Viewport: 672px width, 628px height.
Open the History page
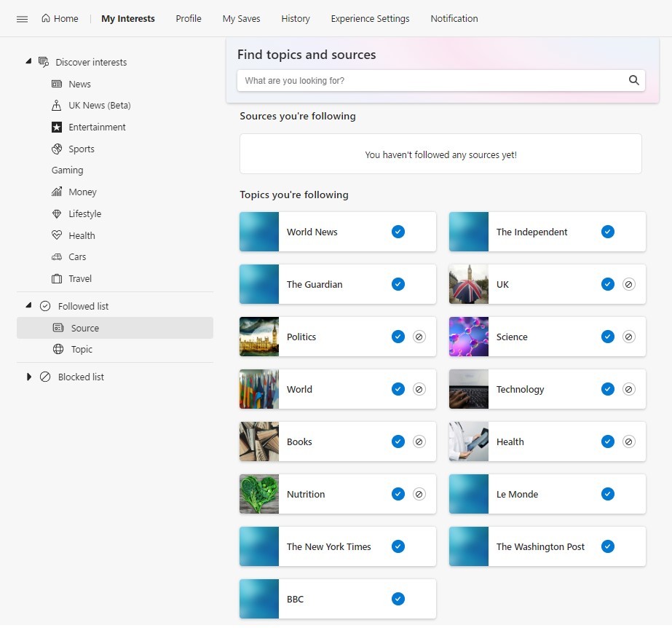tap(295, 19)
